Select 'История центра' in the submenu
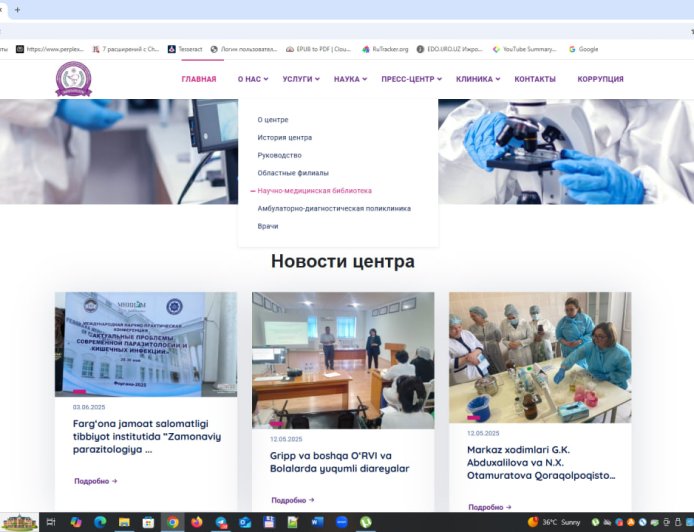 tap(285, 137)
